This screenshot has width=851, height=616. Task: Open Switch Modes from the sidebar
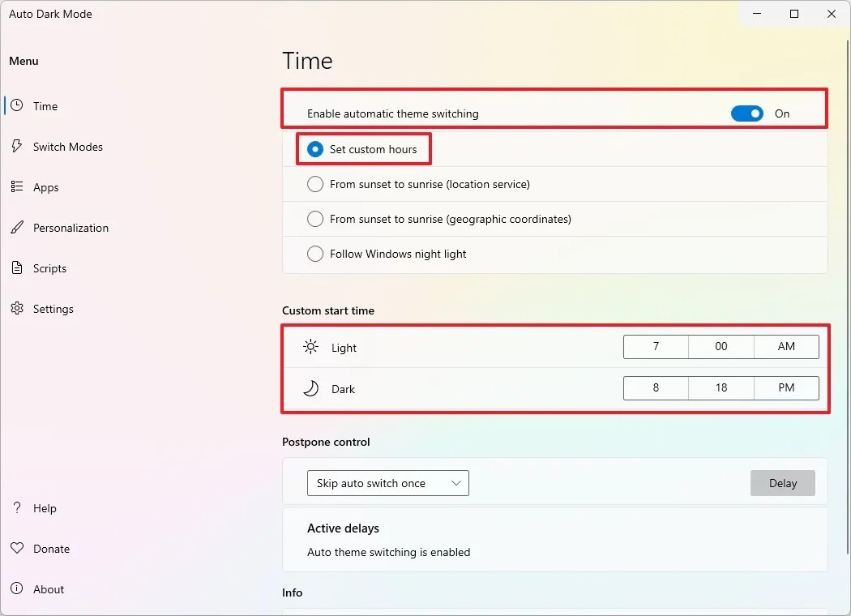click(16, 146)
